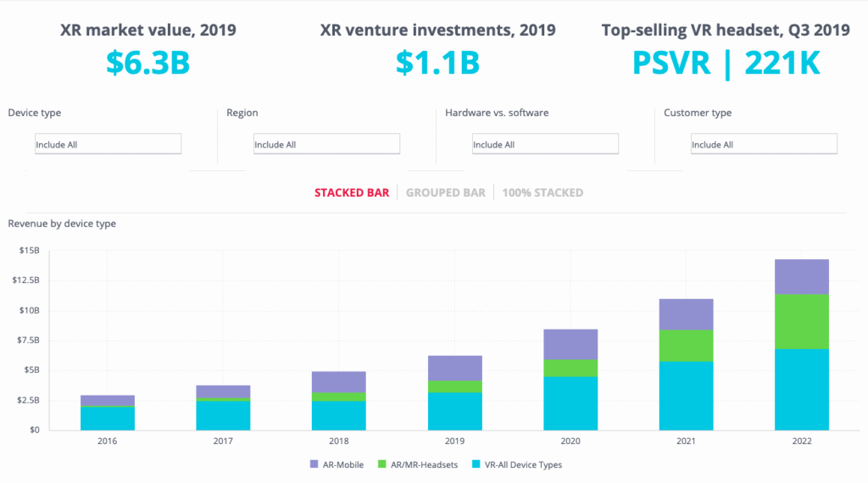Toggle VR-All Device Types legend swatch

[476, 464]
